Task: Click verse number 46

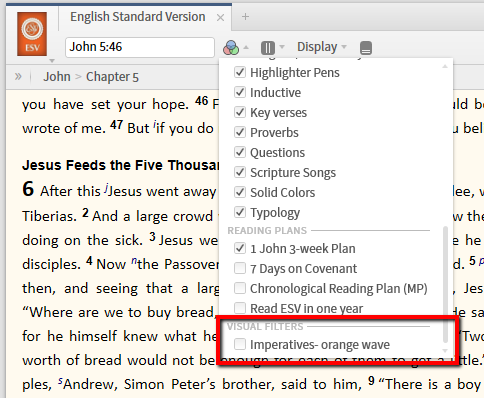Action: tap(202, 101)
